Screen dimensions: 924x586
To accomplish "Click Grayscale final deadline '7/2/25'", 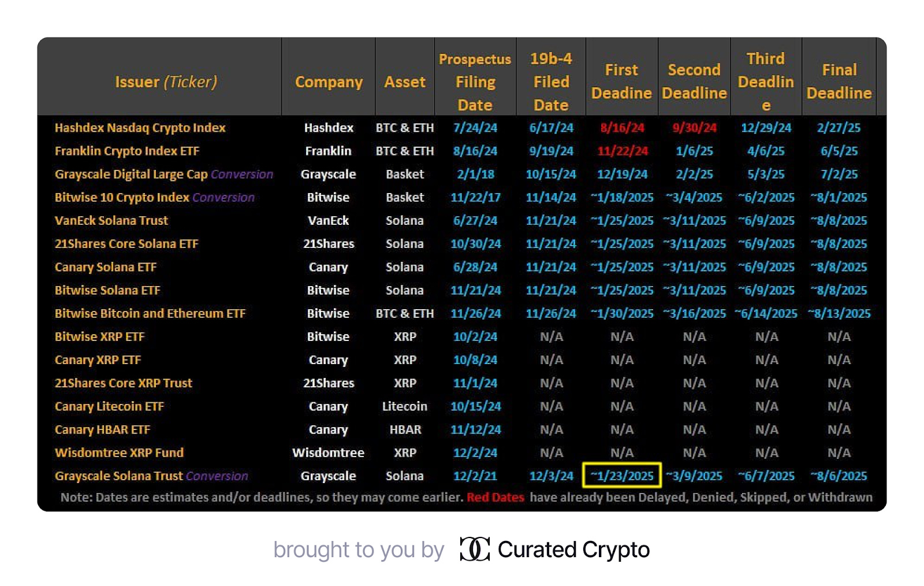I will pyautogui.click(x=839, y=174).
